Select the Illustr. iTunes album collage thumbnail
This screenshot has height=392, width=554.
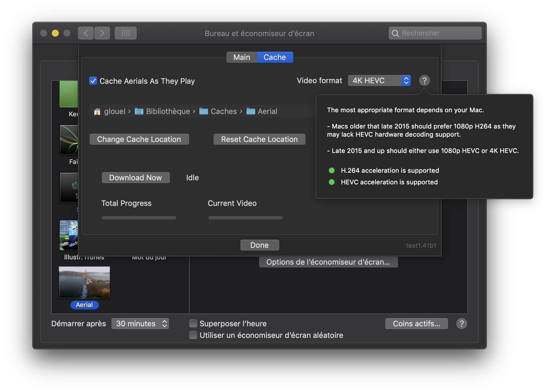[x=69, y=235]
